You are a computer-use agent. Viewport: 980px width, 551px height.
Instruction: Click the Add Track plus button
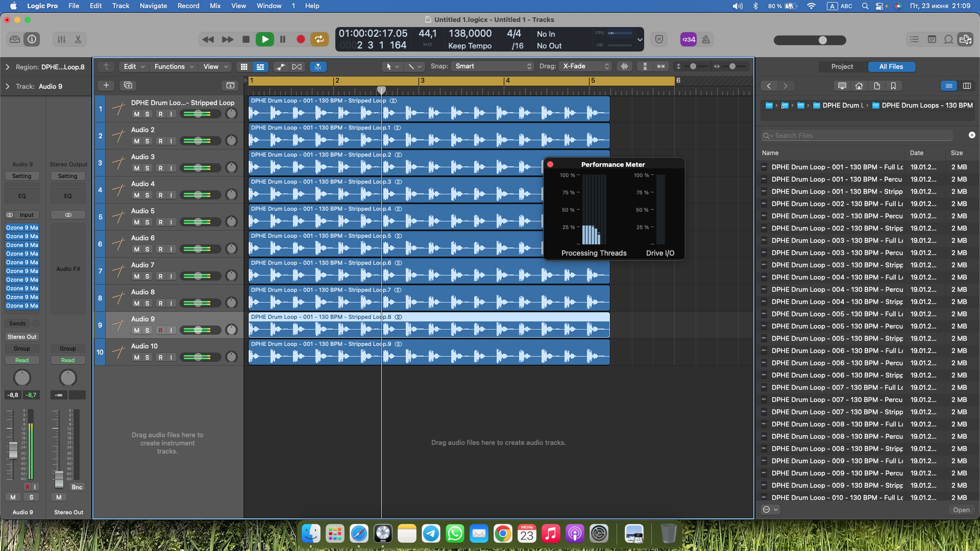click(x=106, y=85)
